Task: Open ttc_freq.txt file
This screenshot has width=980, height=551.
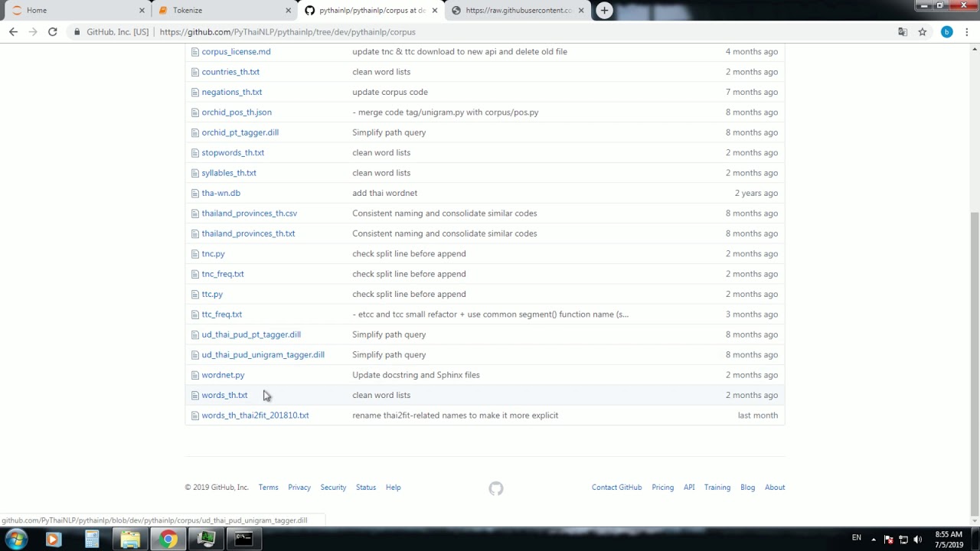Action: (221, 315)
